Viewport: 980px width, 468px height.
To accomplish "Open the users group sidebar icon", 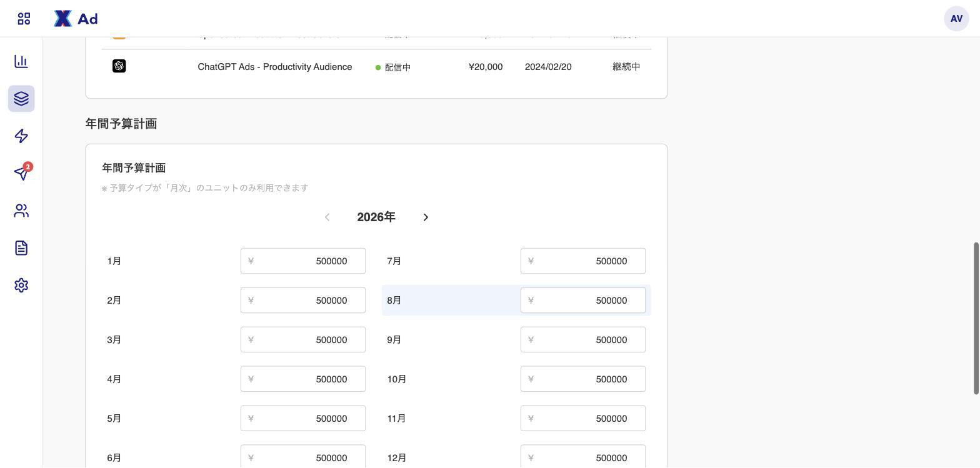I will click(x=21, y=211).
